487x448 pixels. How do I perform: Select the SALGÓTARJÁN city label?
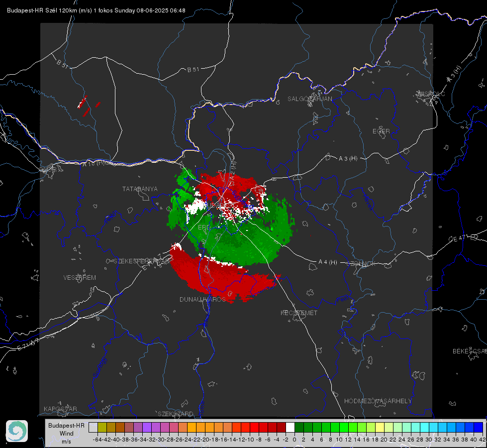click(x=309, y=99)
